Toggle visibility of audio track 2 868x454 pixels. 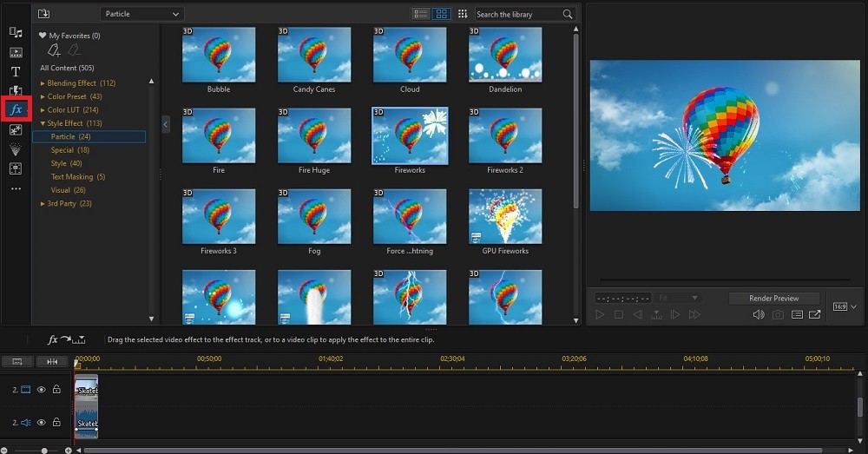coord(41,423)
